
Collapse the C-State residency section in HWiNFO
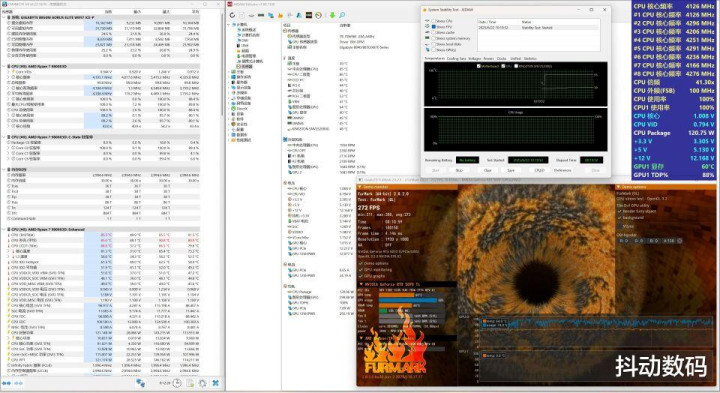pyautogui.click(x=4, y=137)
